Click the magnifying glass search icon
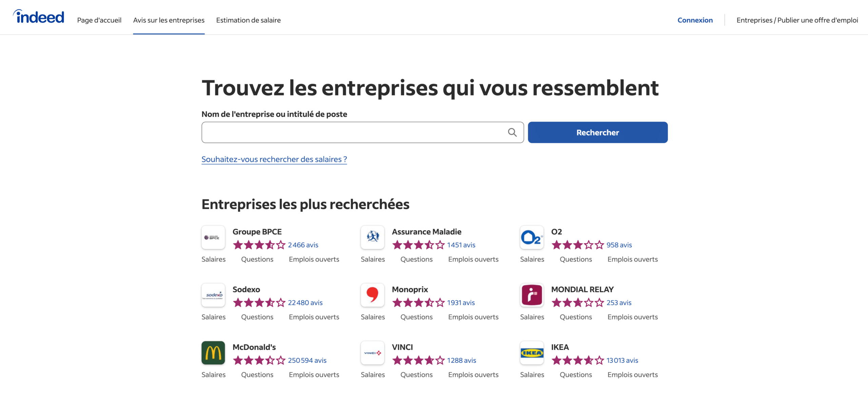This screenshot has width=868, height=403. pyautogui.click(x=512, y=132)
